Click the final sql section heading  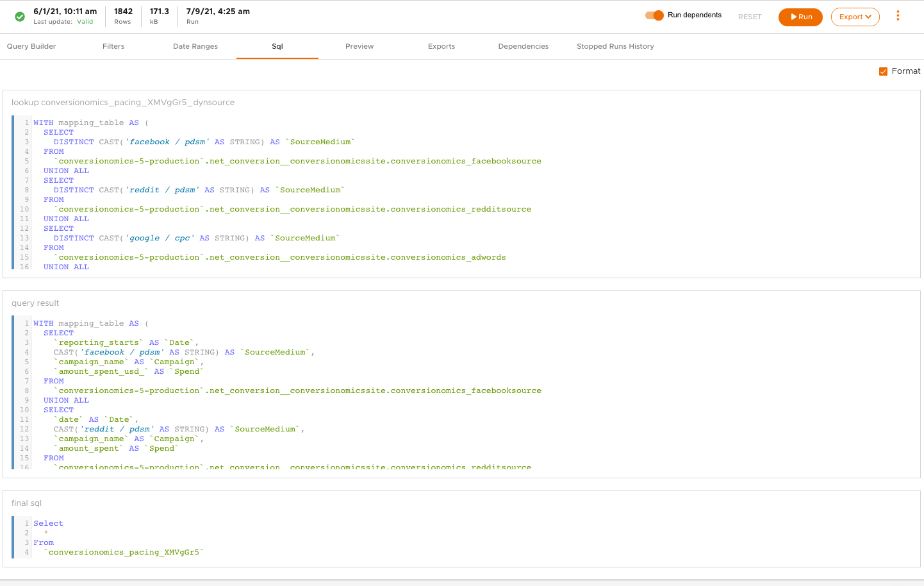pyautogui.click(x=26, y=503)
